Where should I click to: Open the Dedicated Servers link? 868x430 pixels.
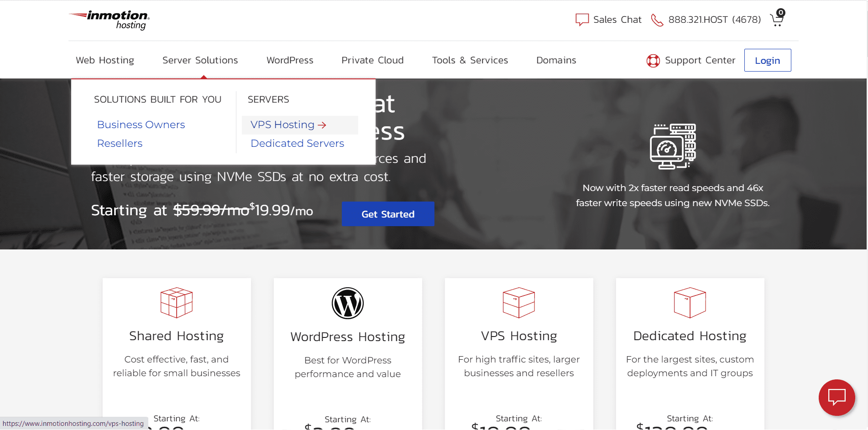pyautogui.click(x=297, y=143)
